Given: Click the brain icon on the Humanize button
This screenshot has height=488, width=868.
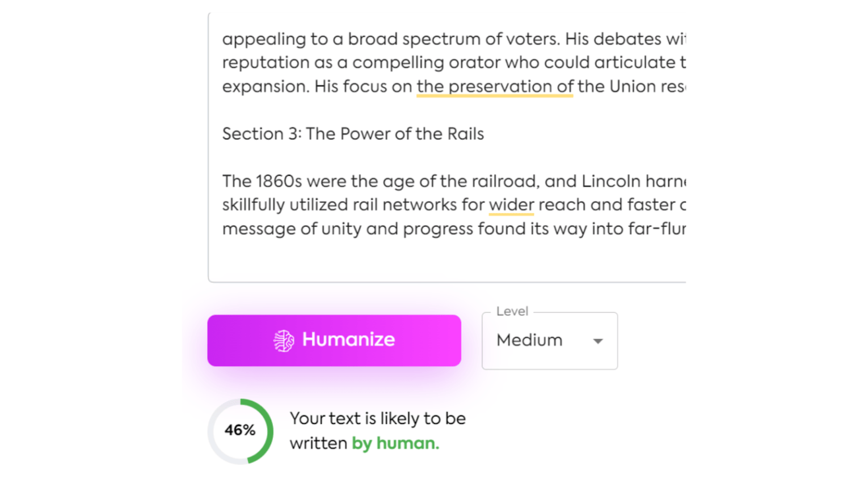Looking at the screenshot, I should click(x=284, y=340).
